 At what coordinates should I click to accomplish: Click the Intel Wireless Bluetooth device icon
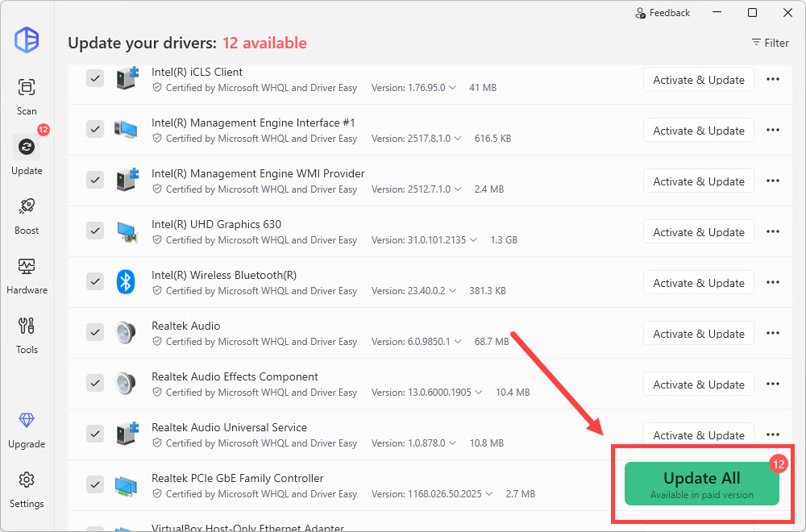(x=125, y=281)
